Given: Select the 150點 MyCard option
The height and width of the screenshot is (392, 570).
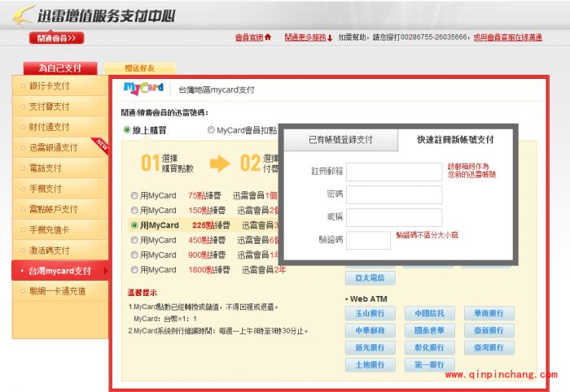Looking at the screenshot, I should click(134, 211).
